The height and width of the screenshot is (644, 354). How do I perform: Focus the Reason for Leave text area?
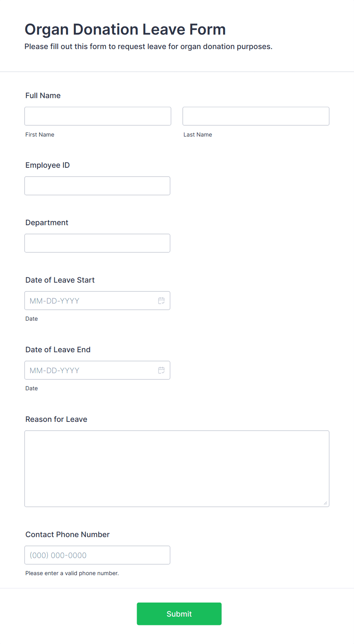pos(177,469)
